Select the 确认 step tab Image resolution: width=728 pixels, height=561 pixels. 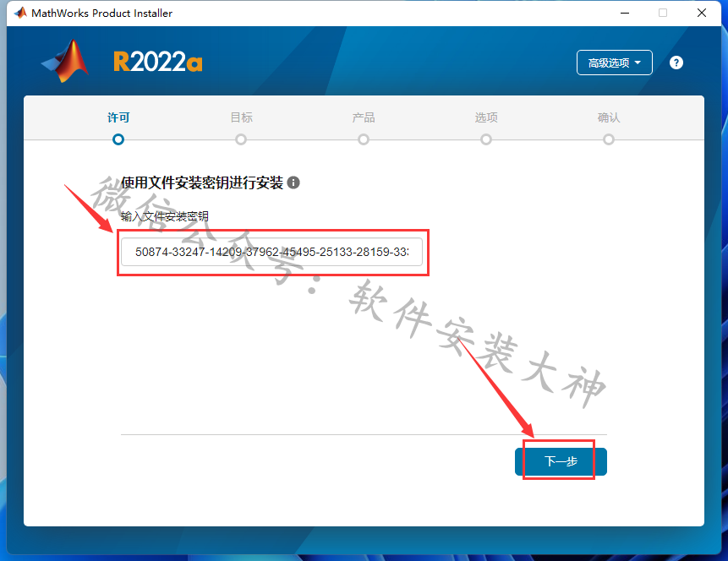(609, 117)
